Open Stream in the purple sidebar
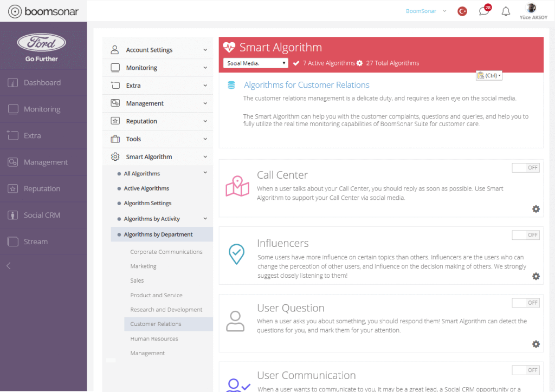Image resolution: width=555 pixels, height=392 pixels. [x=43, y=242]
